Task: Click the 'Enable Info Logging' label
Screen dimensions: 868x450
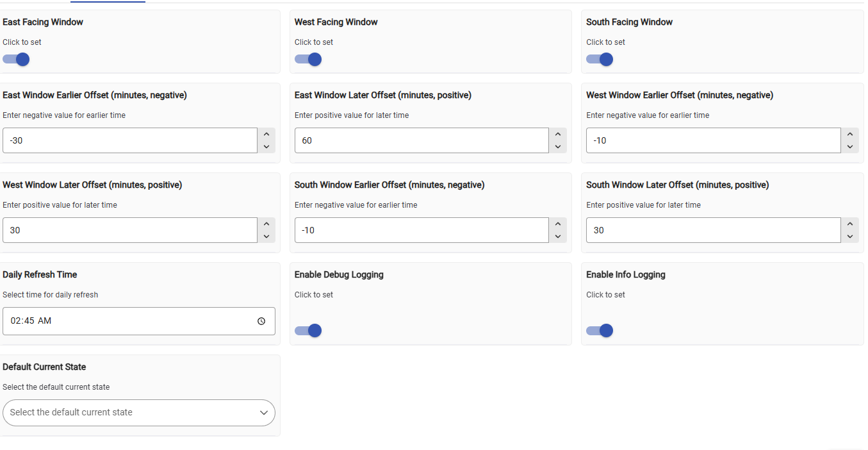Action: click(x=626, y=274)
